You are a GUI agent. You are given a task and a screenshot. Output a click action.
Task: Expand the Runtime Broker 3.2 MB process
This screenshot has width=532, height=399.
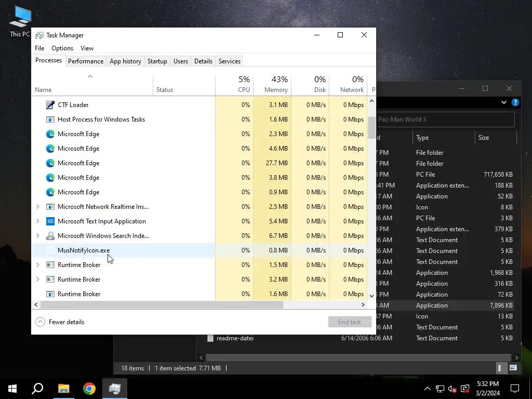click(x=37, y=279)
